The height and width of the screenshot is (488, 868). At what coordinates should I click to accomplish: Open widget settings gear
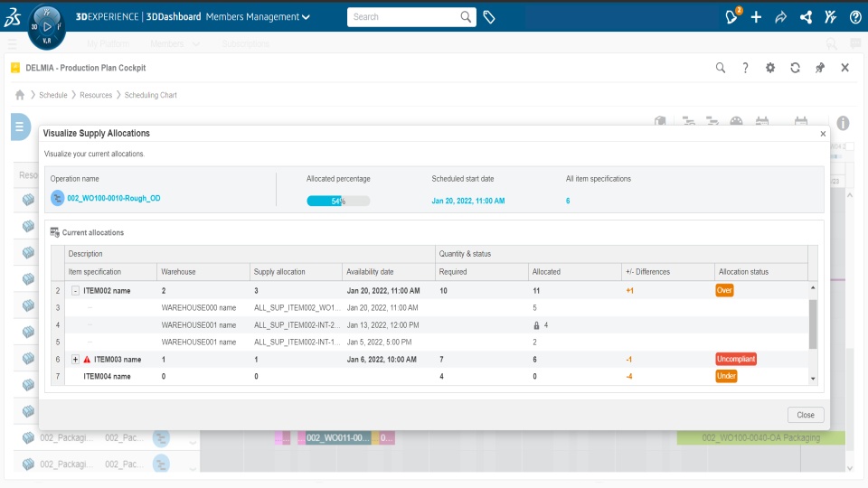pyautogui.click(x=770, y=68)
